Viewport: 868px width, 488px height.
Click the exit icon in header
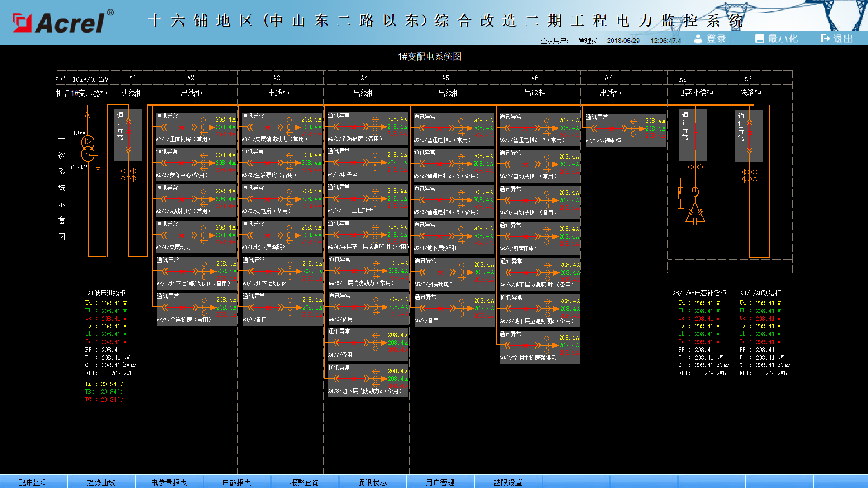click(825, 39)
